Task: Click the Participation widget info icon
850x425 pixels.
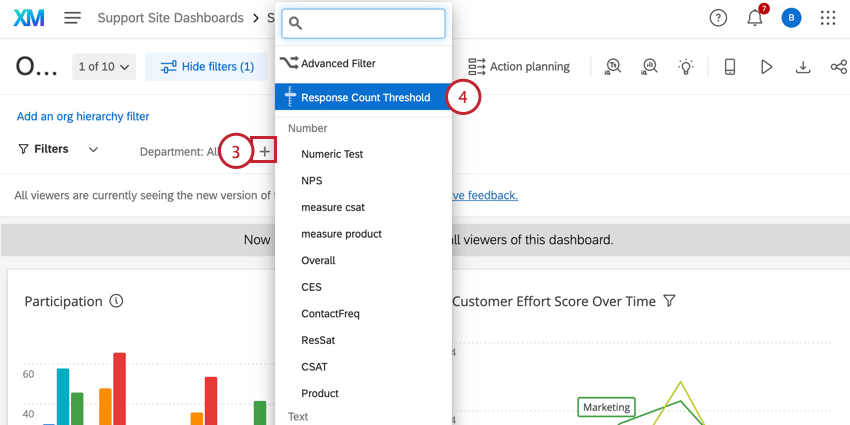Action: point(117,301)
